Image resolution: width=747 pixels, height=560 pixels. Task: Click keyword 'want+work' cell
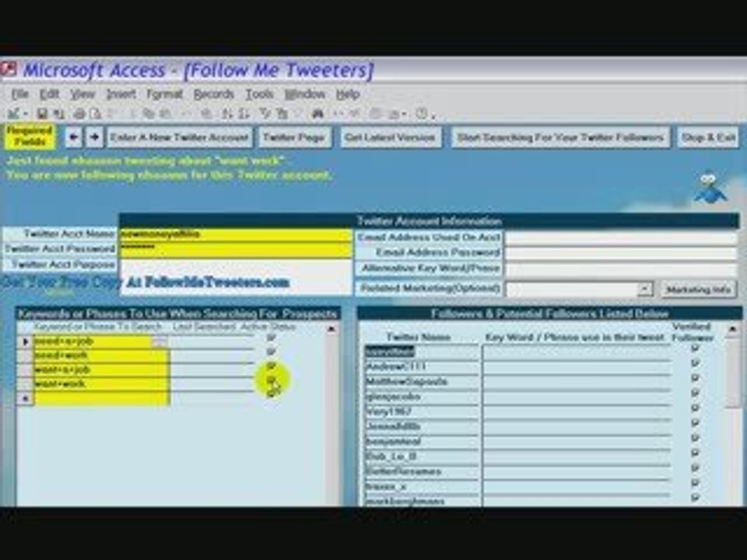[x=101, y=383]
